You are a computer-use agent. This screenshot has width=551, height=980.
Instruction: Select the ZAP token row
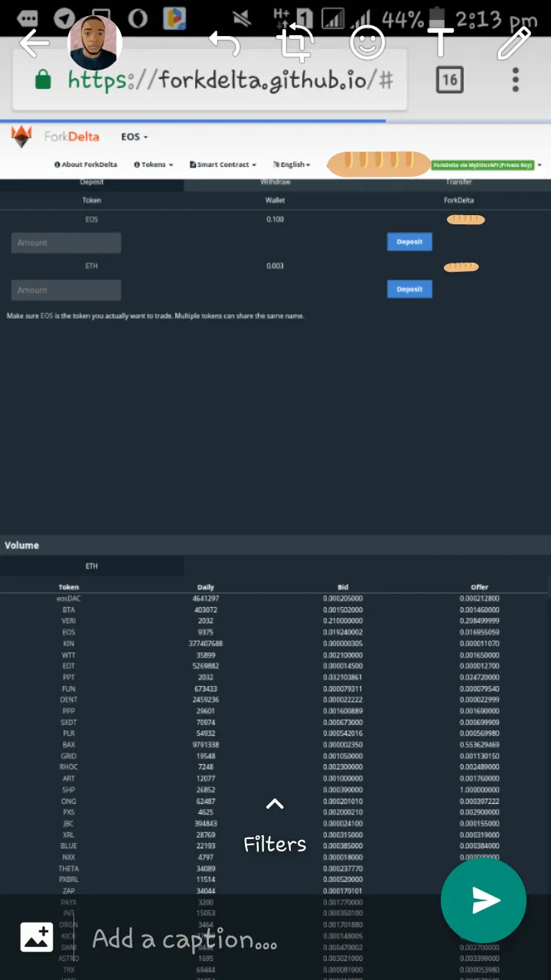click(275, 891)
